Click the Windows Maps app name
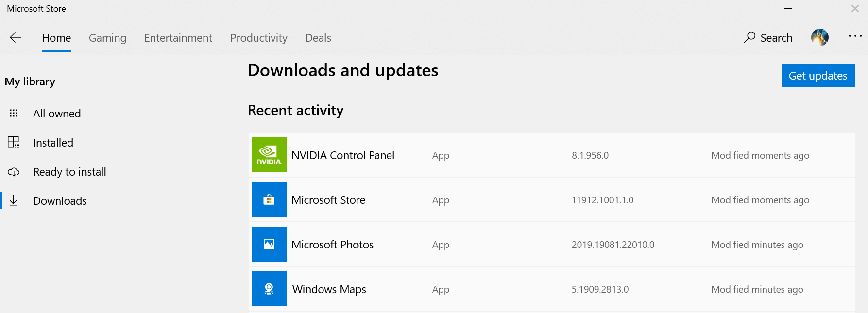This screenshot has width=868, height=313. tap(329, 289)
